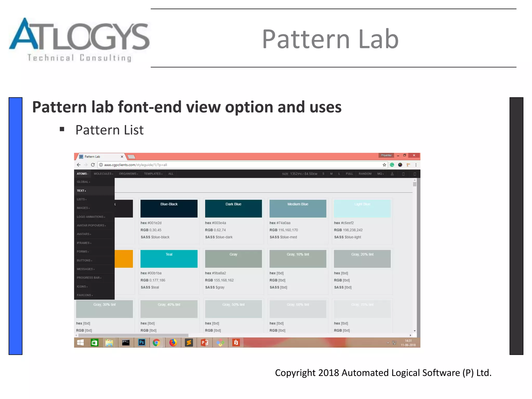532x399 pixels.
Task: Expand the Logo Animations submenu
Action: point(94,217)
